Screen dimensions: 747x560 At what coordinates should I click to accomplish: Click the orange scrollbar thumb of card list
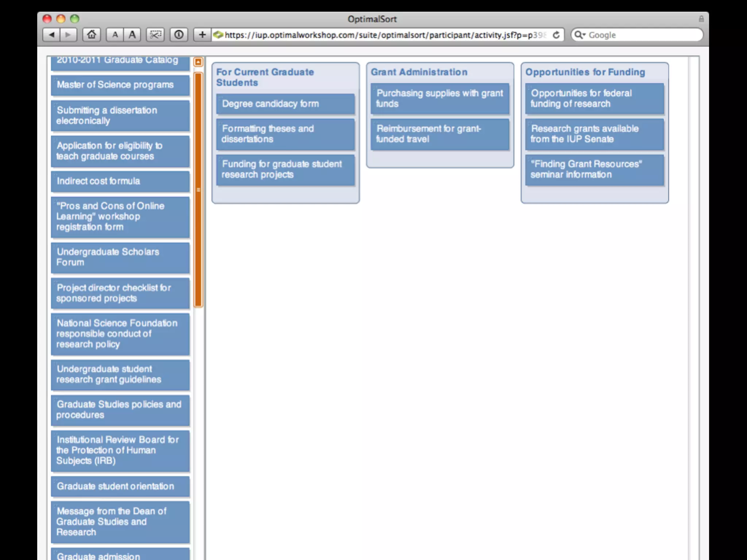[198, 190]
